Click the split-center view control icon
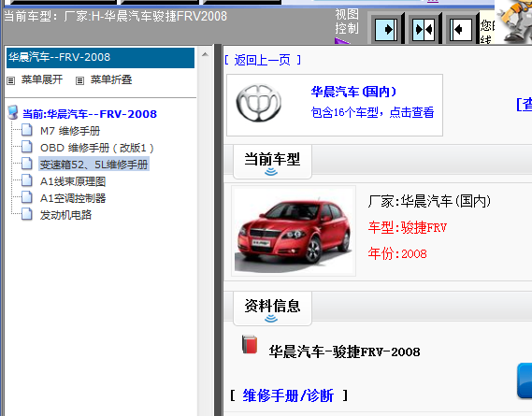The image size is (532, 416). click(x=424, y=30)
